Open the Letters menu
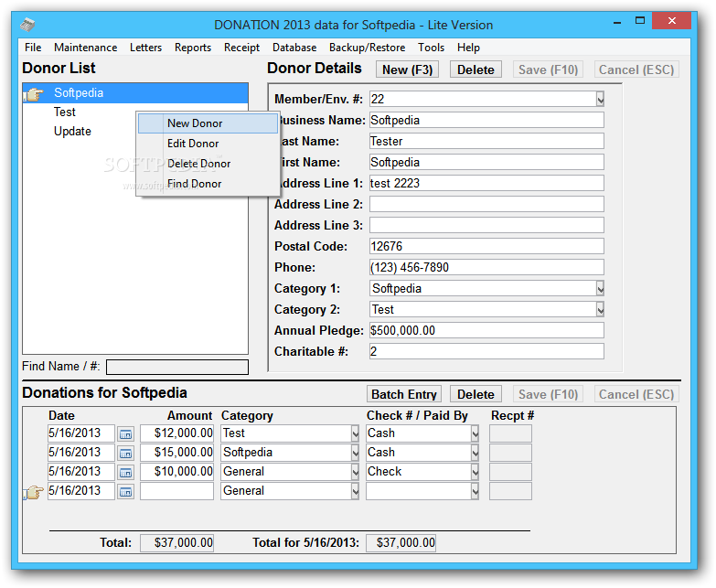The width and height of the screenshot is (716, 588). (x=145, y=48)
